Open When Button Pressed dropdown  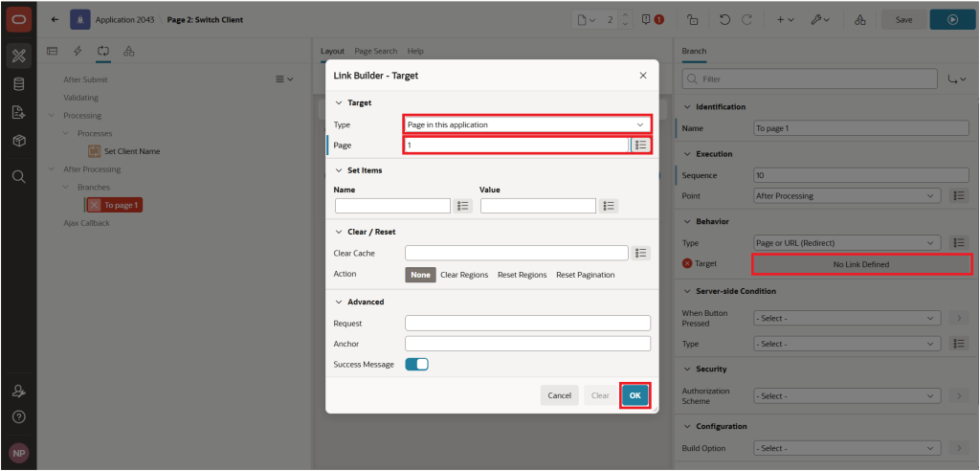click(x=847, y=319)
